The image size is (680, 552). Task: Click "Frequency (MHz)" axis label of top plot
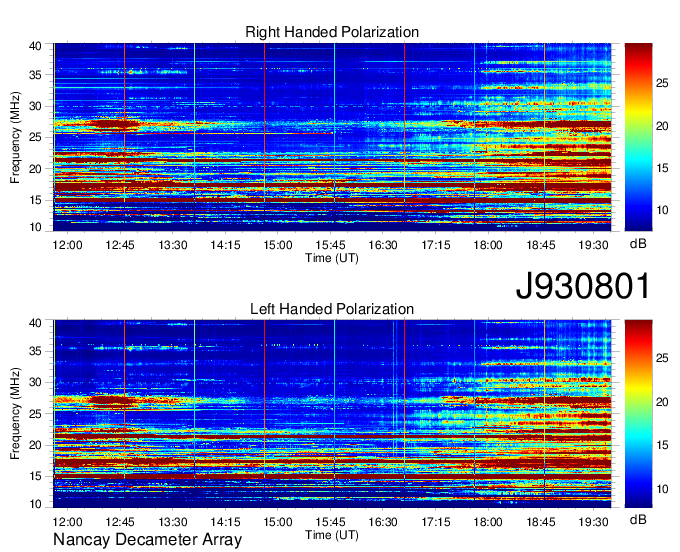(15, 137)
